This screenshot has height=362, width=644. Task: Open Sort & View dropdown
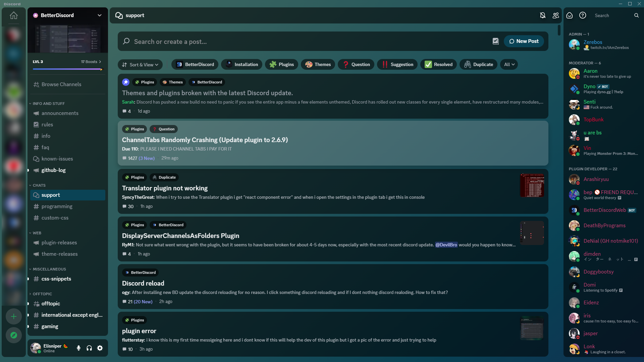140,64
